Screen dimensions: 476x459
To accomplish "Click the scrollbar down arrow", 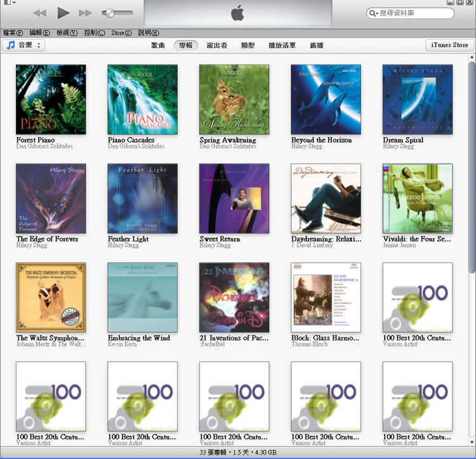I will tap(472, 443).
